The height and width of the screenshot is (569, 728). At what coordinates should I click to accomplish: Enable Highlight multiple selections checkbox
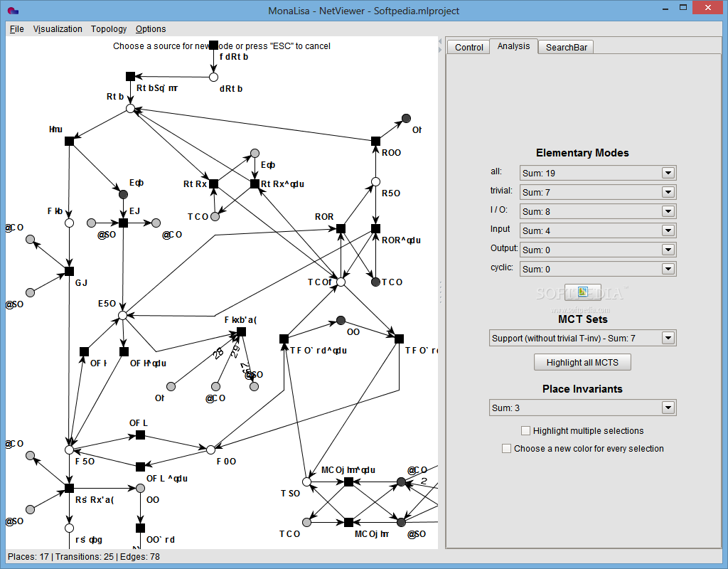pos(525,430)
